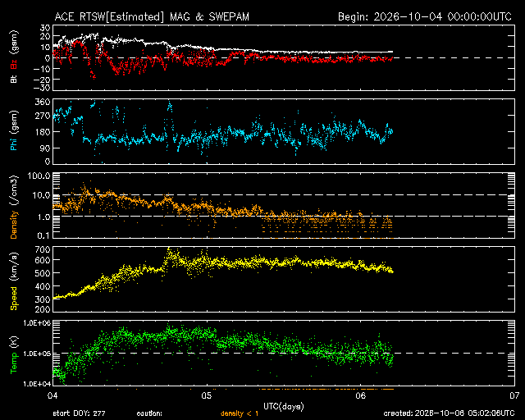This screenshot has width=525, height=420.
Task: Click the start DOY: 277 note
Action: [79, 413]
